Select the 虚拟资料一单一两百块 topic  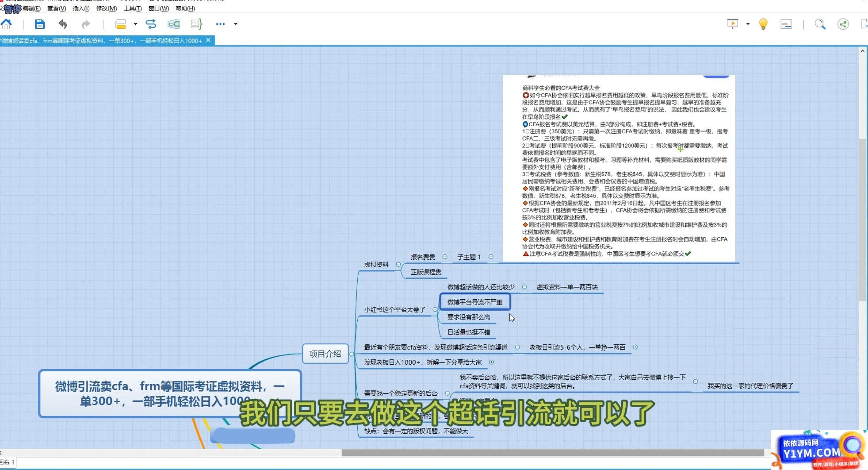(567, 287)
